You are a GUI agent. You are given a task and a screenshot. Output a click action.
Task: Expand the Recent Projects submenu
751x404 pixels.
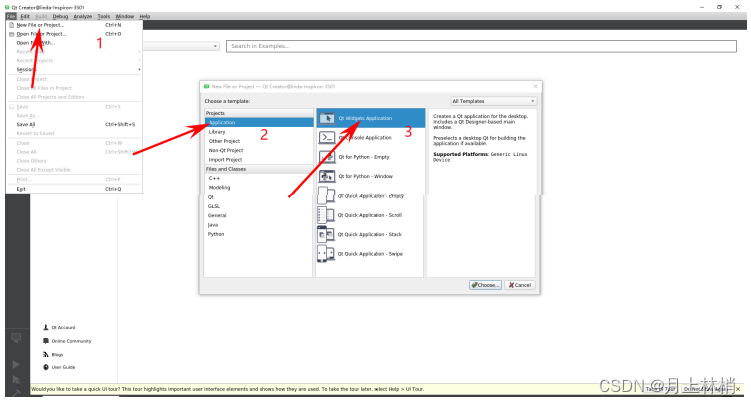point(74,61)
